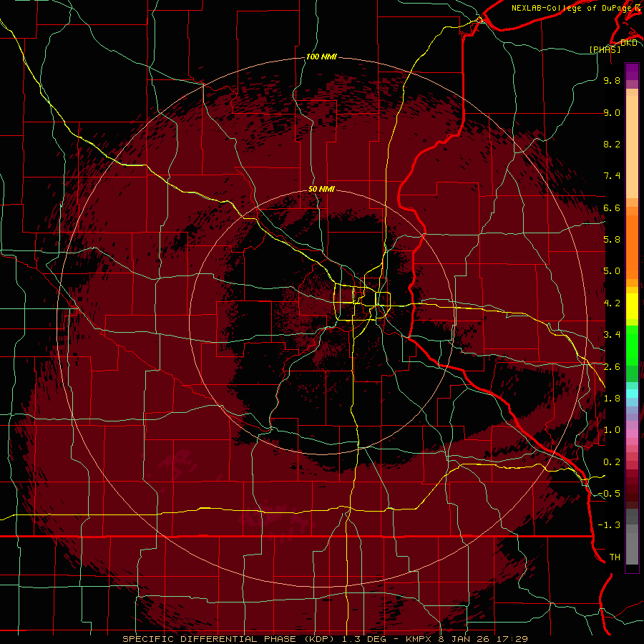Click the 9.0 value on the color scale

[612, 112]
